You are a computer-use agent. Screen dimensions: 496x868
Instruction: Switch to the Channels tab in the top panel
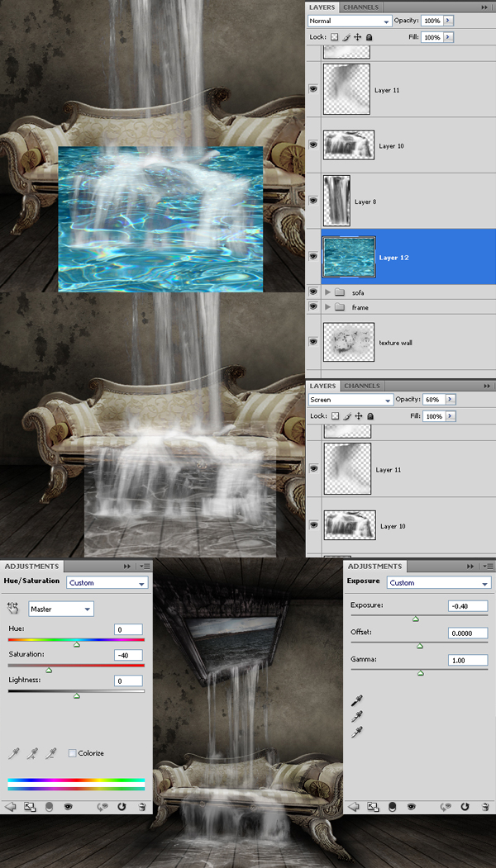360,7
